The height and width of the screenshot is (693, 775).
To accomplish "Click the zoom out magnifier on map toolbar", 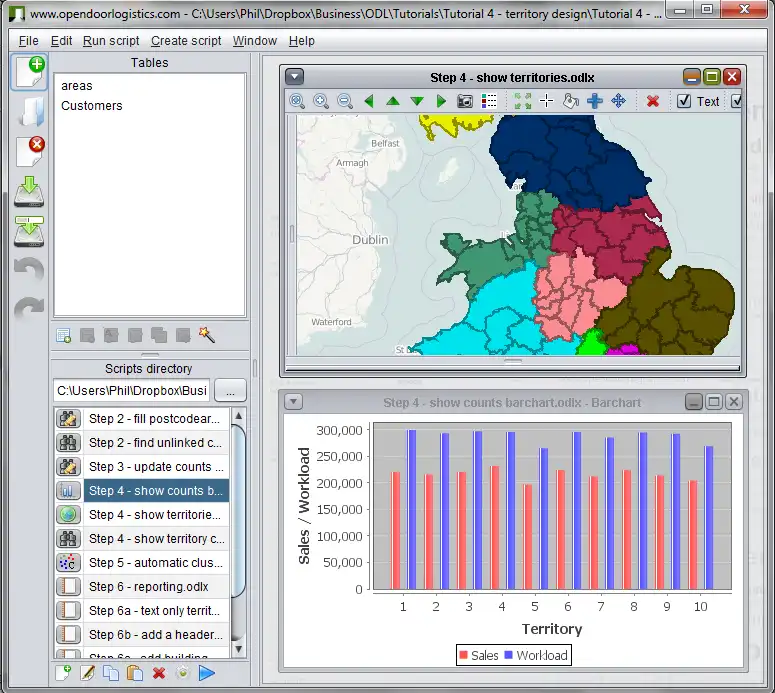I will point(345,101).
